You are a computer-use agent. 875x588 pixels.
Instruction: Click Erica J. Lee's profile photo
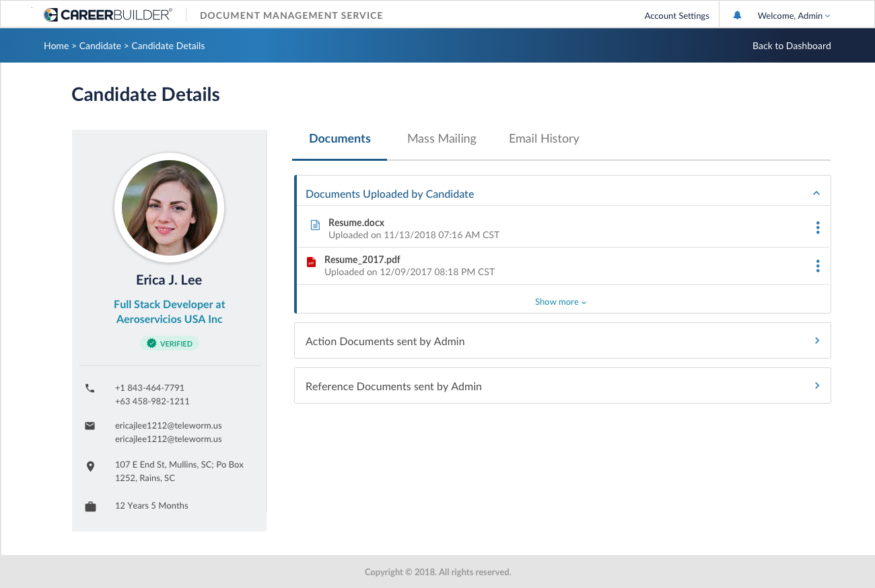[x=170, y=208]
